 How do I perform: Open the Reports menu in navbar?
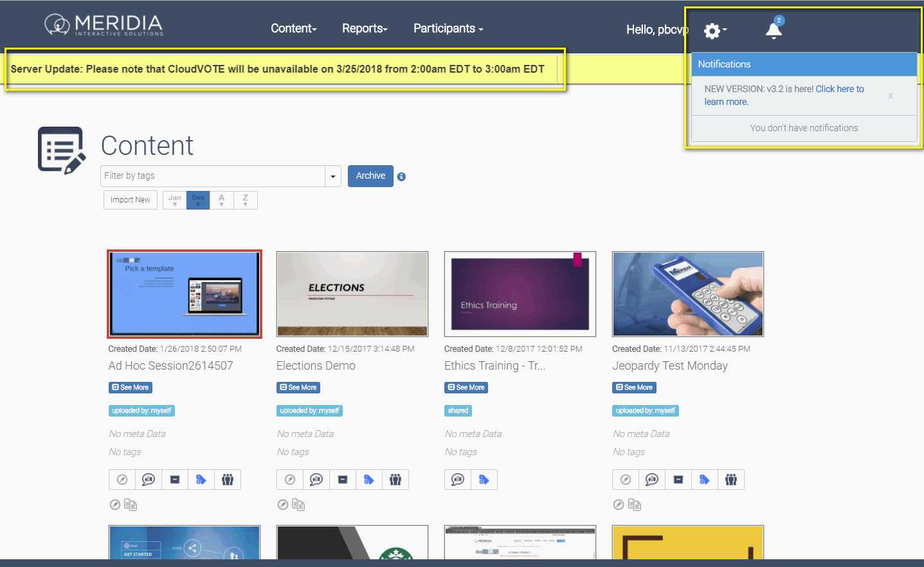click(x=365, y=28)
